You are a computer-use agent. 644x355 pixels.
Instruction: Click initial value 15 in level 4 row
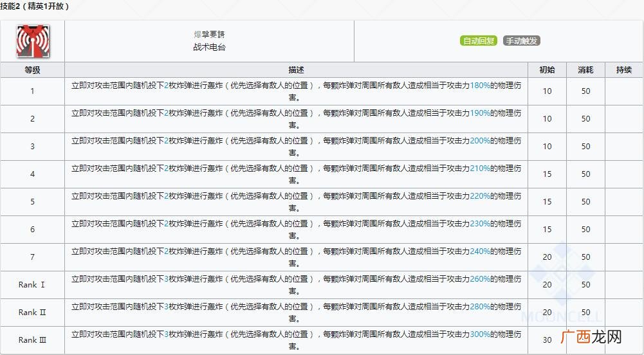(547, 174)
